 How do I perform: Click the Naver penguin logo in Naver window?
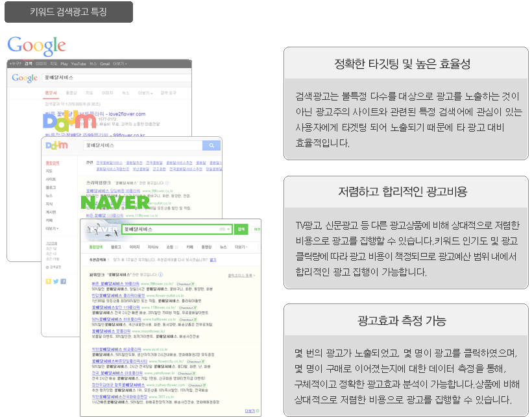pyautogui.click(x=102, y=229)
